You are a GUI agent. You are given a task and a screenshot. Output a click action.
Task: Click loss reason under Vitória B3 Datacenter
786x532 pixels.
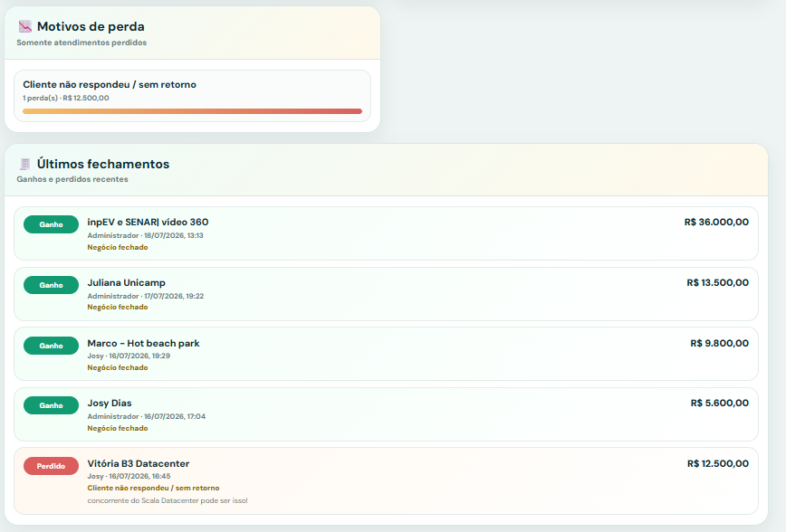tap(153, 488)
